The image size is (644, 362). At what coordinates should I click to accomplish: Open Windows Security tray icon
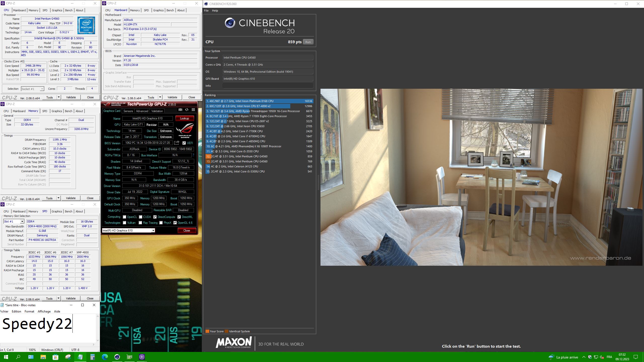tap(590, 357)
